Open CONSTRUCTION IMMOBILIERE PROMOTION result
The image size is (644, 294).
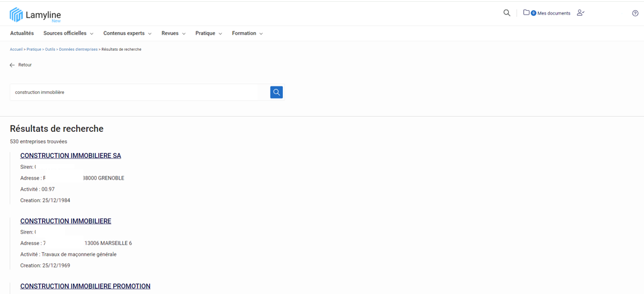click(x=85, y=286)
